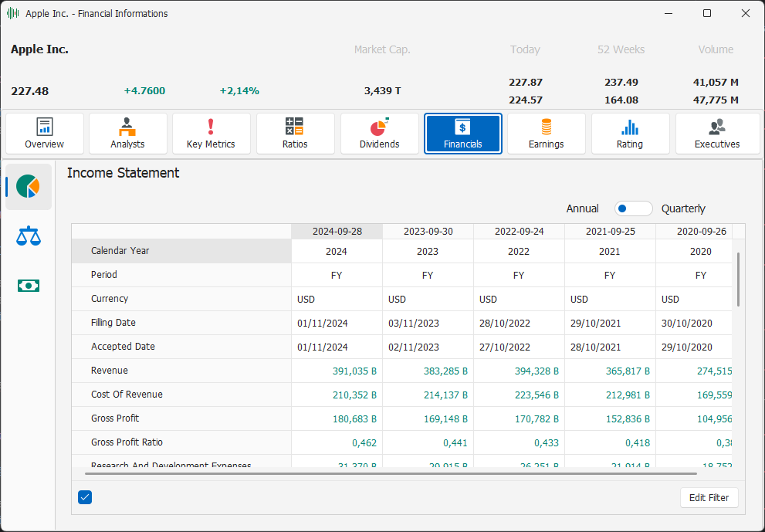
Task: Click the 3,439 T market cap value
Action: click(383, 91)
